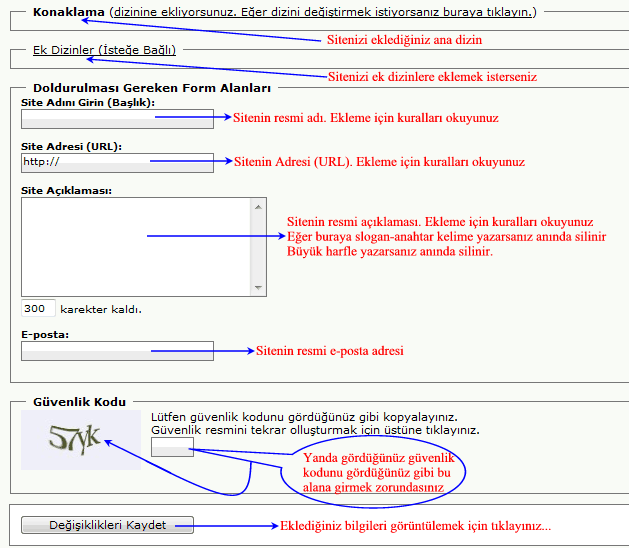Click the description scrollbar down arrow
Screen dimensions: 629x548
coord(258,287)
